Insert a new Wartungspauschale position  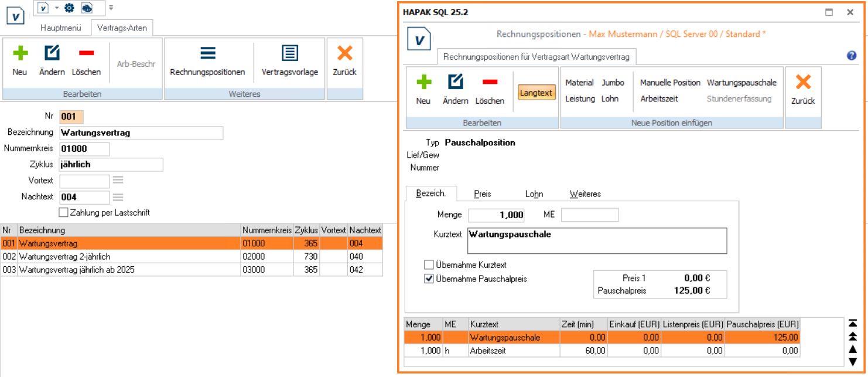pyautogui.click(x=741, y=83)
